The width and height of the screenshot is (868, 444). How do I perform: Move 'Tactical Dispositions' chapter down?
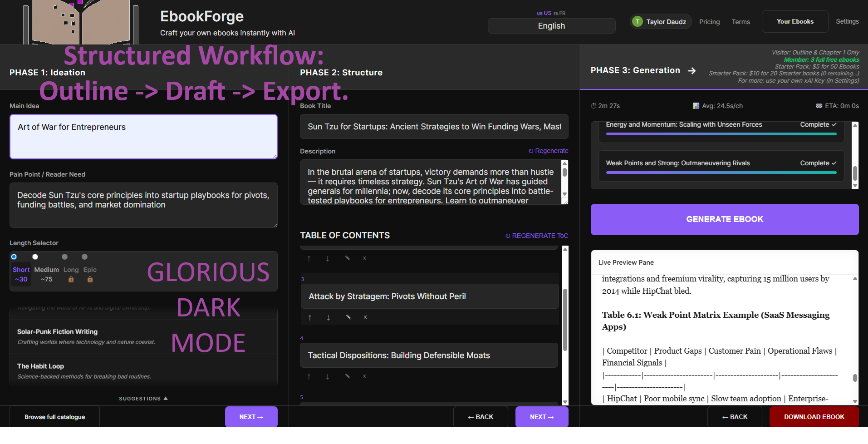[x=328, y=376]
